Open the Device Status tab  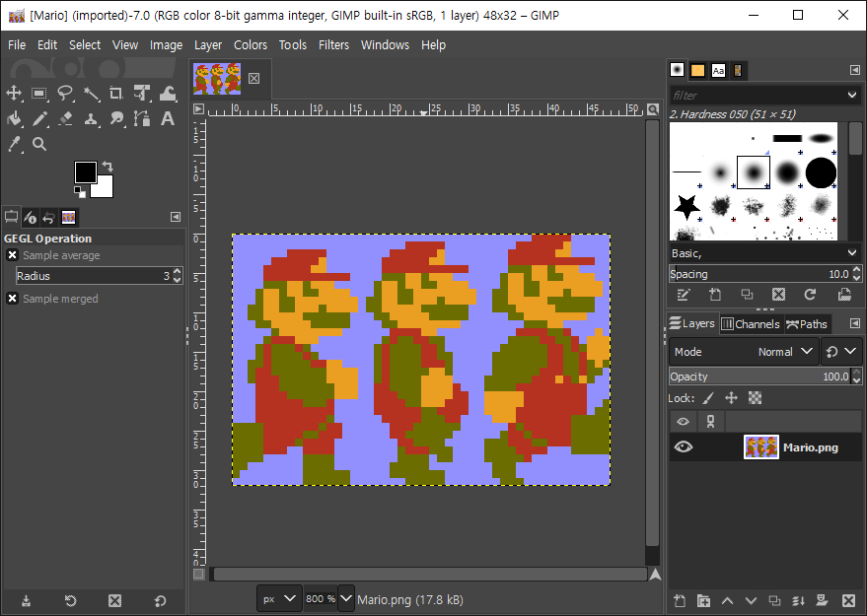pos(31,218)
